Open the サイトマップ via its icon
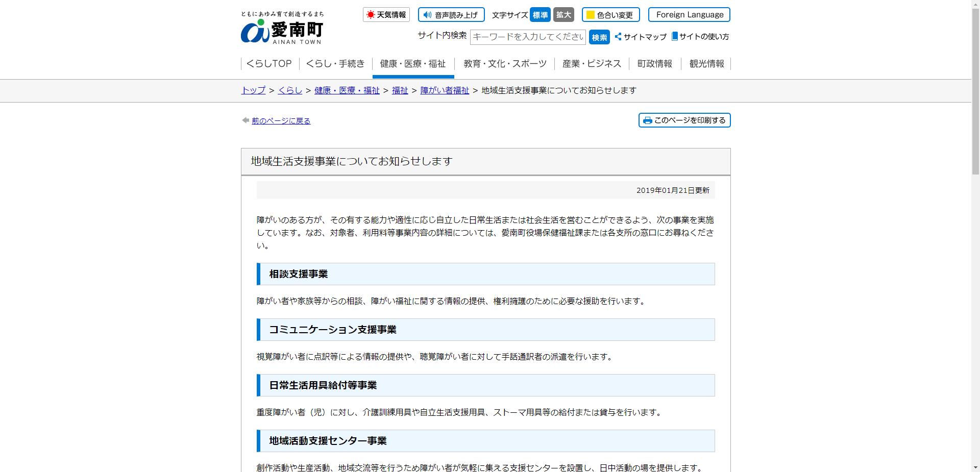This screenshot has width=980, height=472. (617, 37)
